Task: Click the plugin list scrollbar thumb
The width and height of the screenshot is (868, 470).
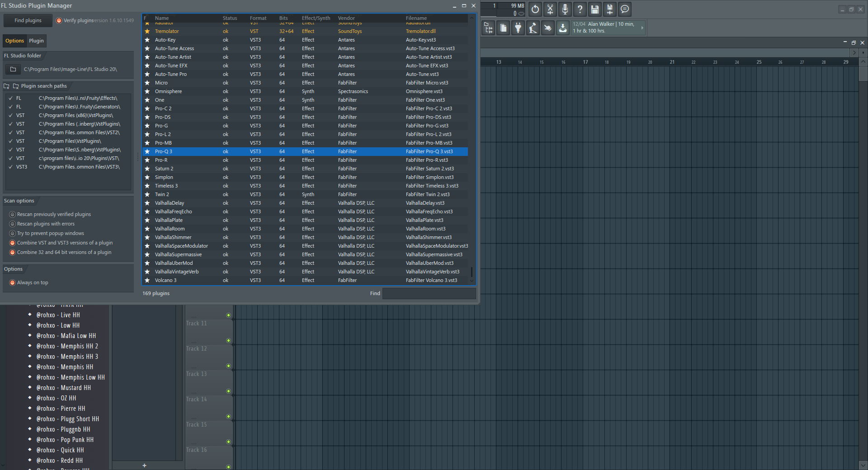Action: coord(472,272)
